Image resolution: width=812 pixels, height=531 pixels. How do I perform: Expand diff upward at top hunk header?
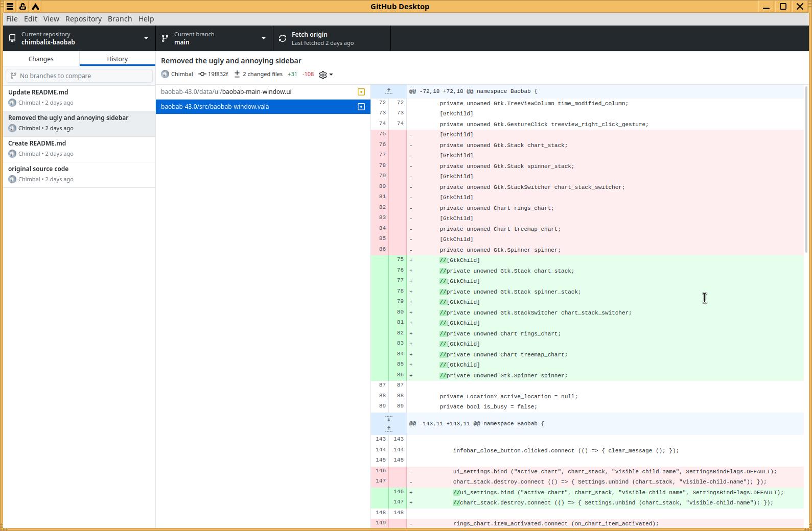pyautogui.click(x=388, y=91)
